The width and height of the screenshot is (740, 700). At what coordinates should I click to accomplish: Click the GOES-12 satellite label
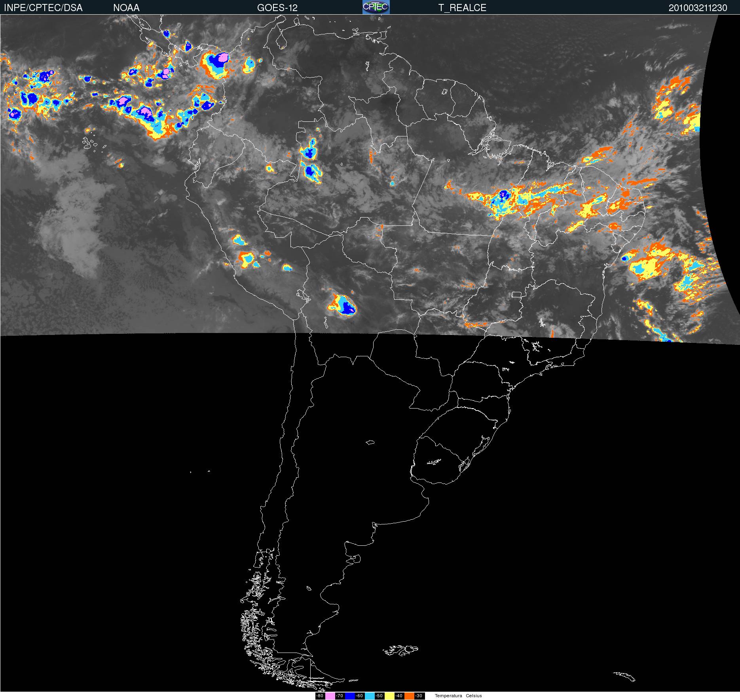pos(277,8)
